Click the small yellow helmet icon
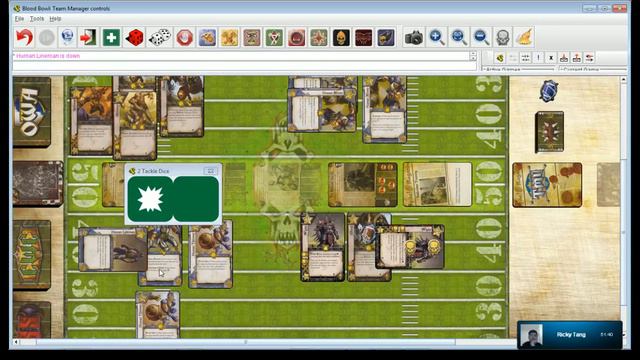Viewport: 640px width, 360px height. click(500, 58)
